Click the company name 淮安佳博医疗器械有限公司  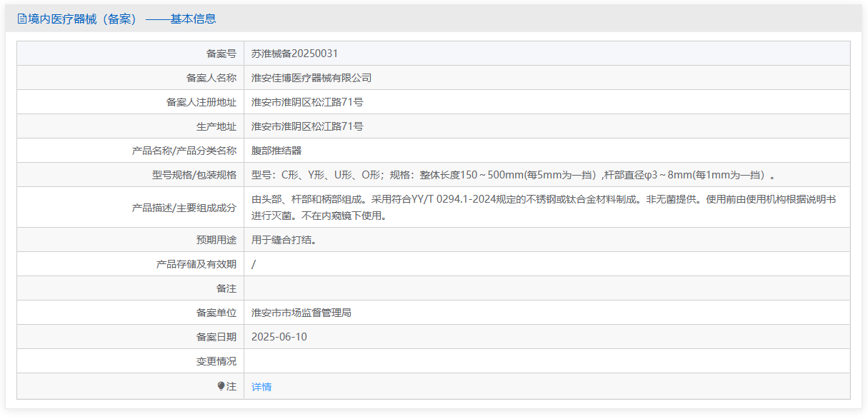[x=311, y=78]
